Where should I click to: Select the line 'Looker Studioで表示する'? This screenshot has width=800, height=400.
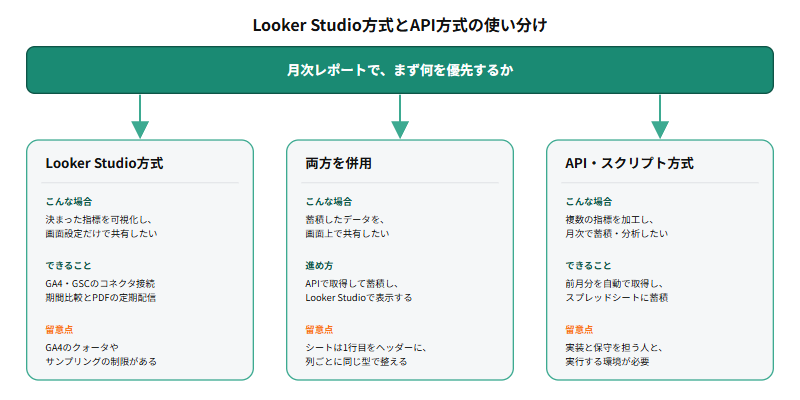click(x=359, y=298)
